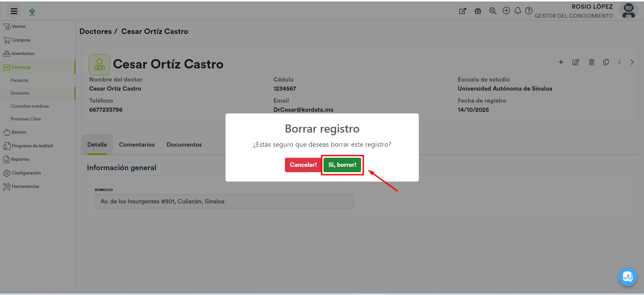Click the Cancelar! button
This screenshot has height=295, width=644.
coord(303,165)
